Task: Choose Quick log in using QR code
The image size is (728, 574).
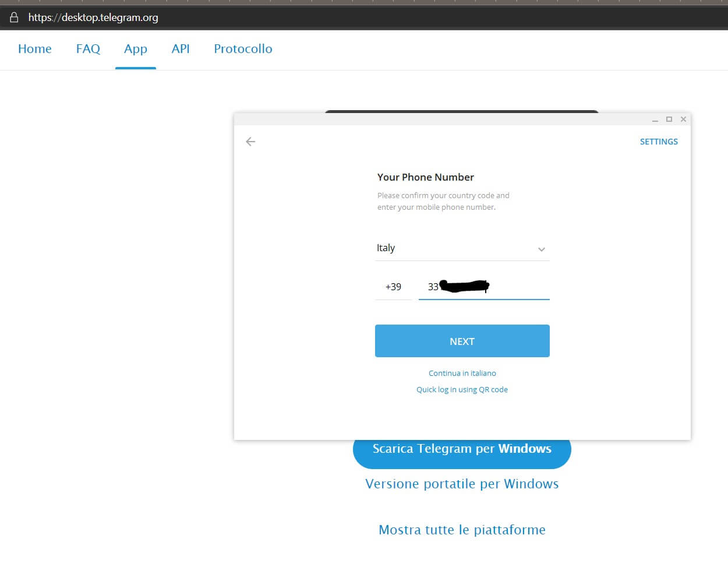Action: (x=462, y=389)
